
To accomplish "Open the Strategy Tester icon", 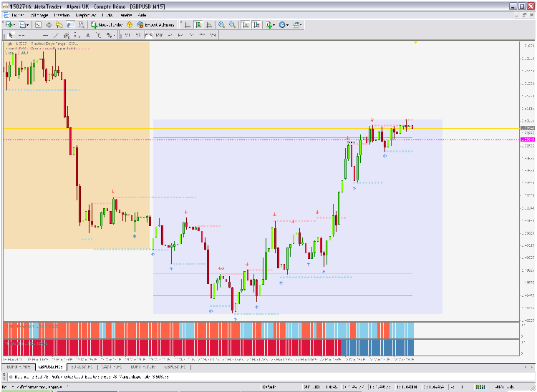I will click(81, 24).
